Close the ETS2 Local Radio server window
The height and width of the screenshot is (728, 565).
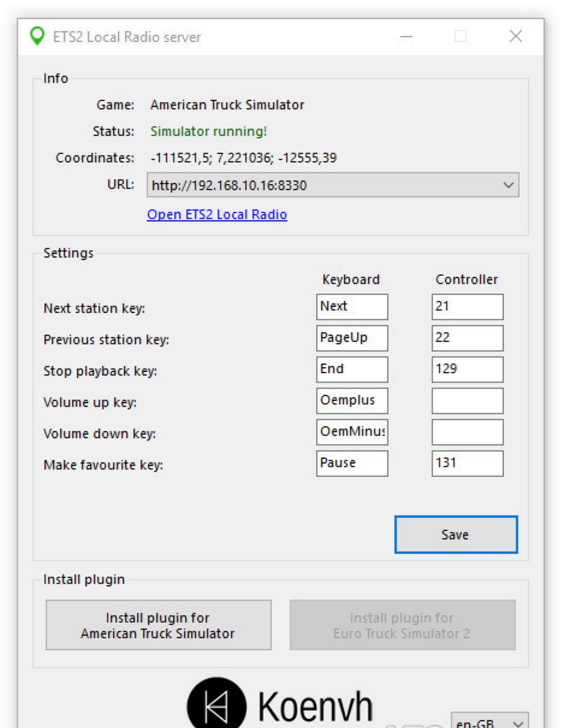[515, 36]
